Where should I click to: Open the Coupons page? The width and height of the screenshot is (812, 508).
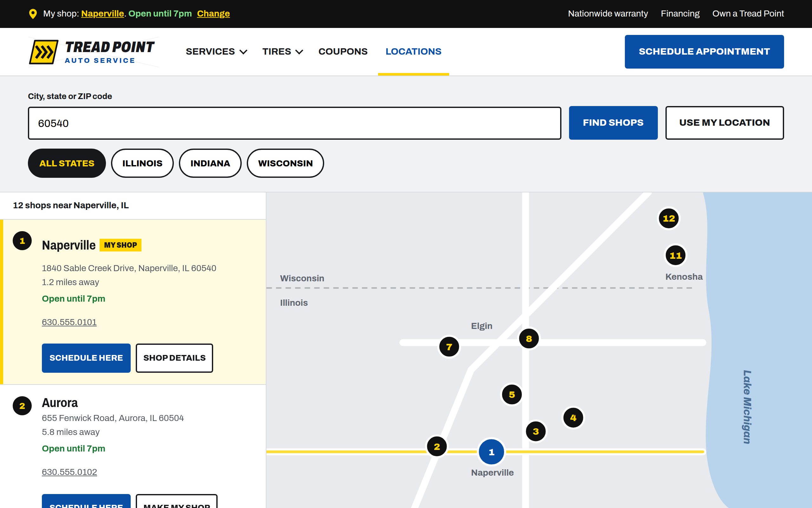tap(343, 51)
